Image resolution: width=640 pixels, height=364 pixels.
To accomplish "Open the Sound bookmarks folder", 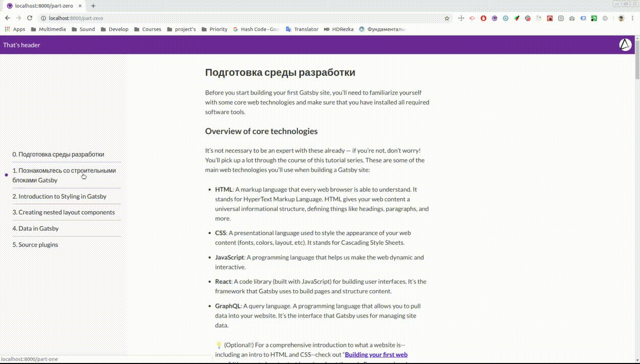I will [83, 29].
